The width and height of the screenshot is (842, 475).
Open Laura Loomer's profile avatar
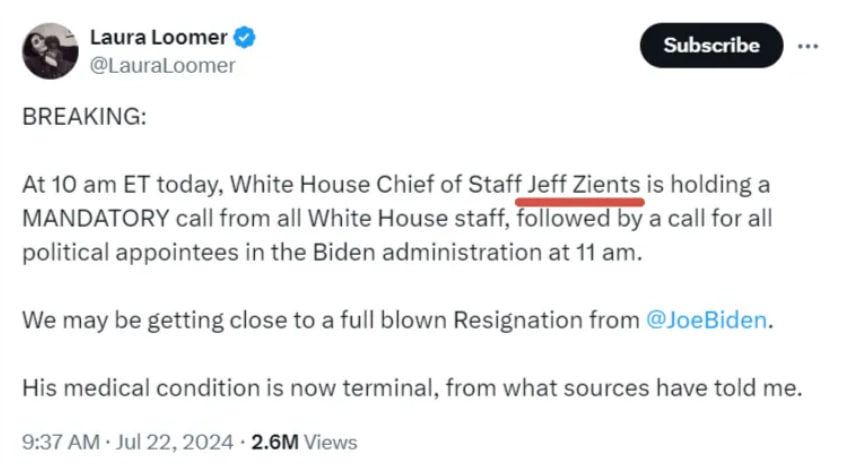point(50,51)
